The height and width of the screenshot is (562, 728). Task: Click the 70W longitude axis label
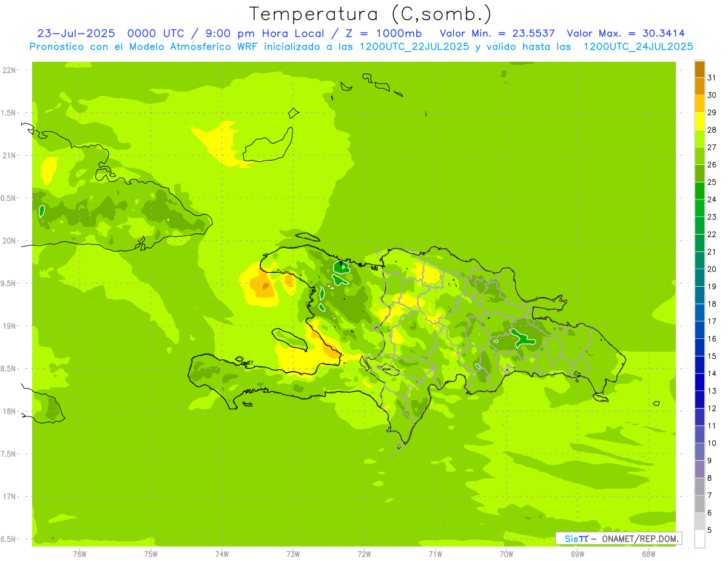coord(507,554)
